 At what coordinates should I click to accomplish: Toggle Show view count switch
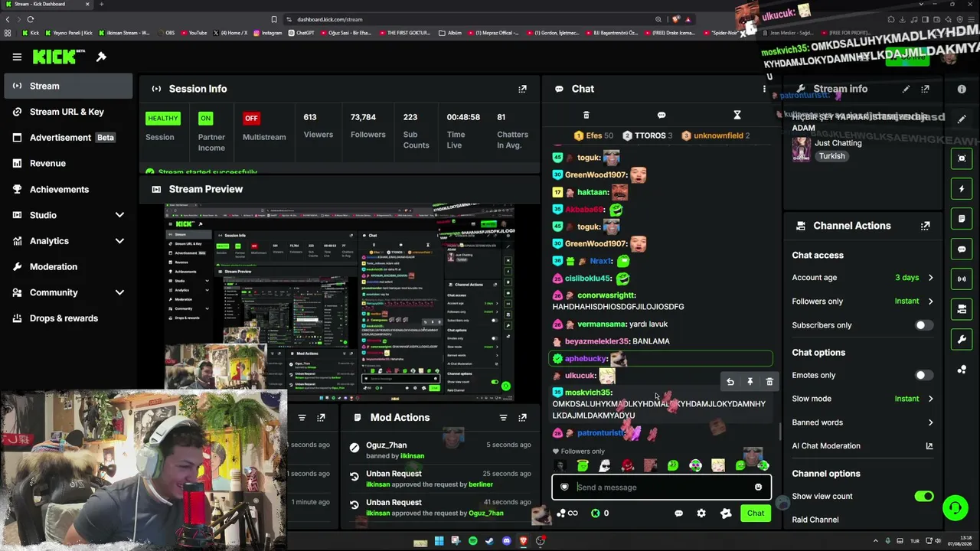point(924,497)
